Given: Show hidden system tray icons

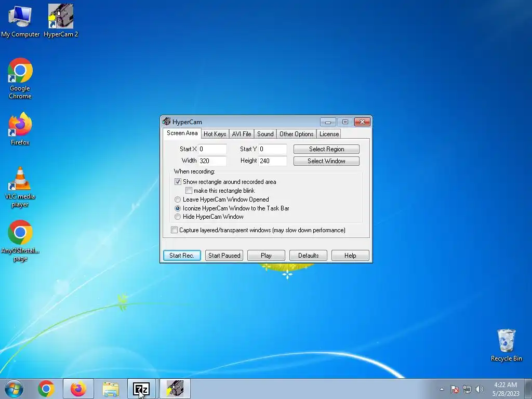Looking at the screenshot, I should click(x=442, y=389).
